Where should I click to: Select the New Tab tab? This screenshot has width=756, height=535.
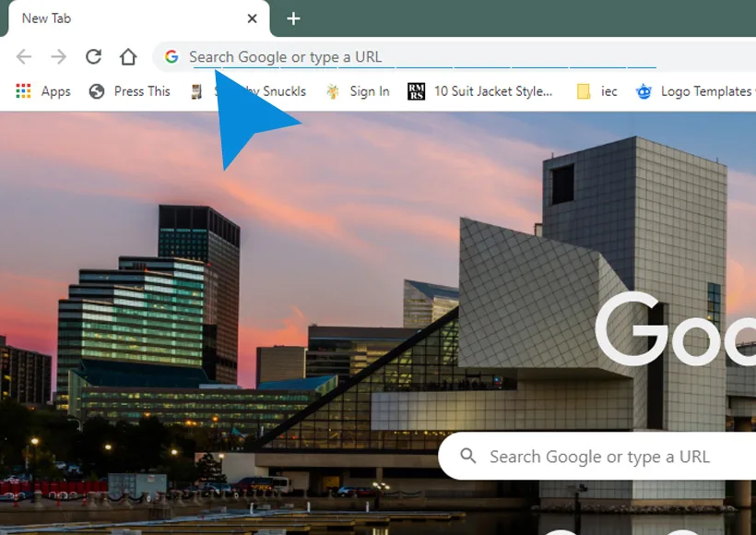[138, 18]
